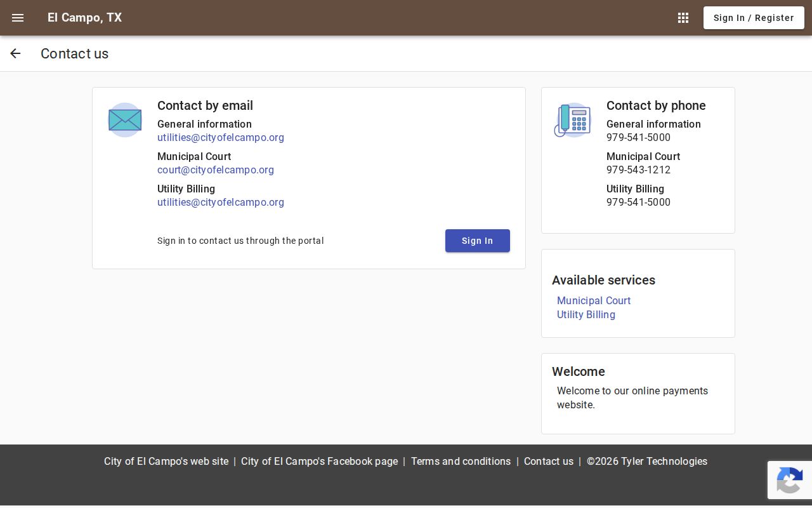Open the hamburger navigation menu
Image resolution: width=812 pixels, height=508 pixels.
pos(18,18)
